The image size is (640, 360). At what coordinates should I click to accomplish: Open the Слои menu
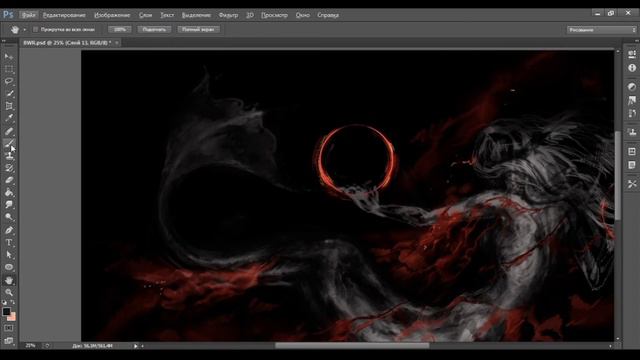click(x=145, y=15)
